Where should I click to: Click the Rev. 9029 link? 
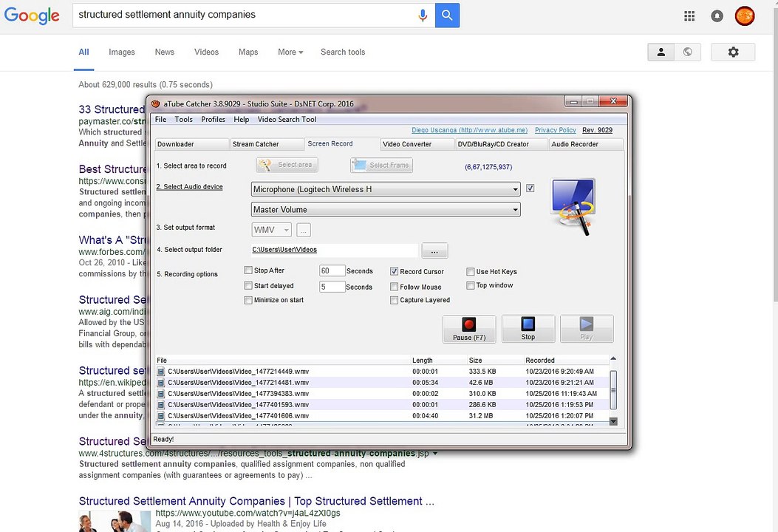click(598, 130)
